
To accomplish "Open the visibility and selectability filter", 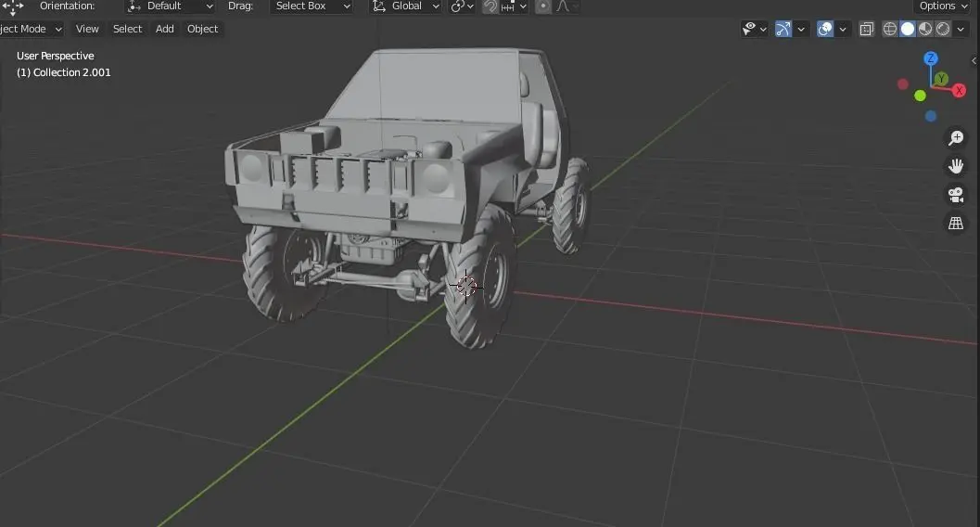I will point(755,29).
